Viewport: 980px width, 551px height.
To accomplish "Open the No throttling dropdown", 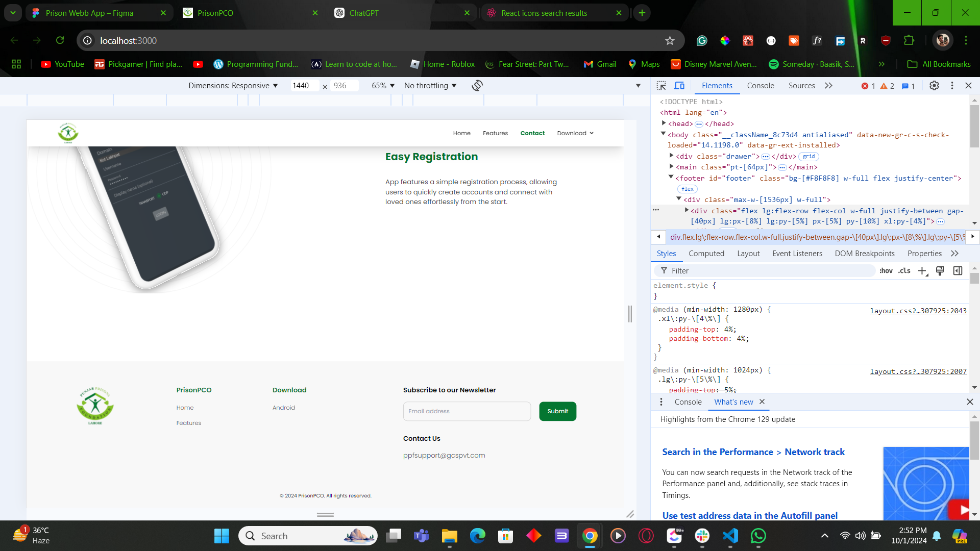I will (x=430, y=86).
